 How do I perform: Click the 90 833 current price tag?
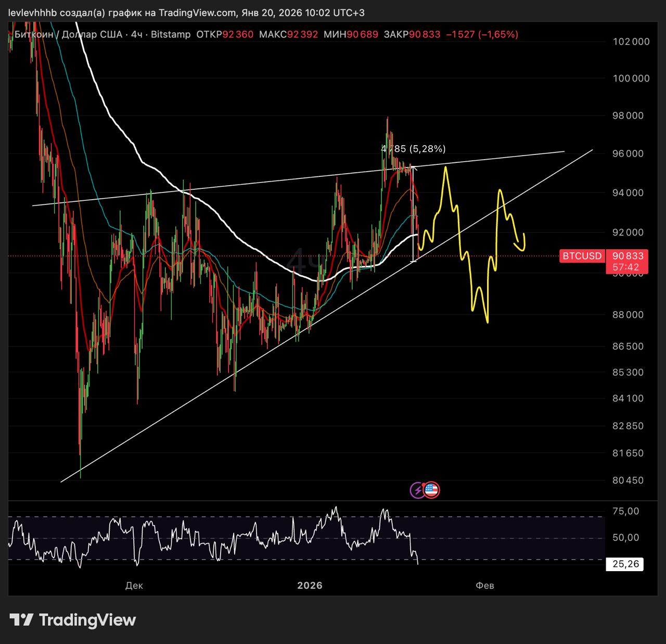[x=628, y=256]
